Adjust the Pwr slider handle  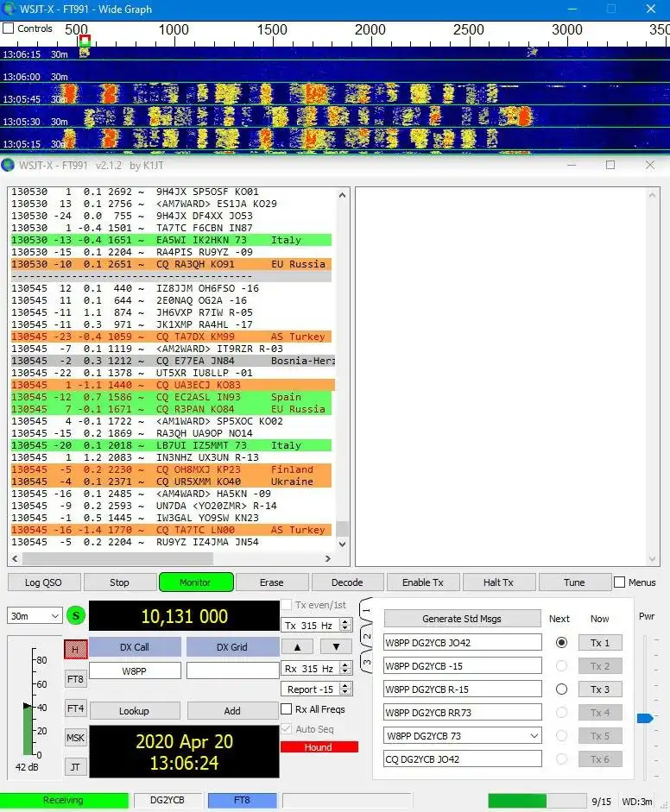point(645,718)
